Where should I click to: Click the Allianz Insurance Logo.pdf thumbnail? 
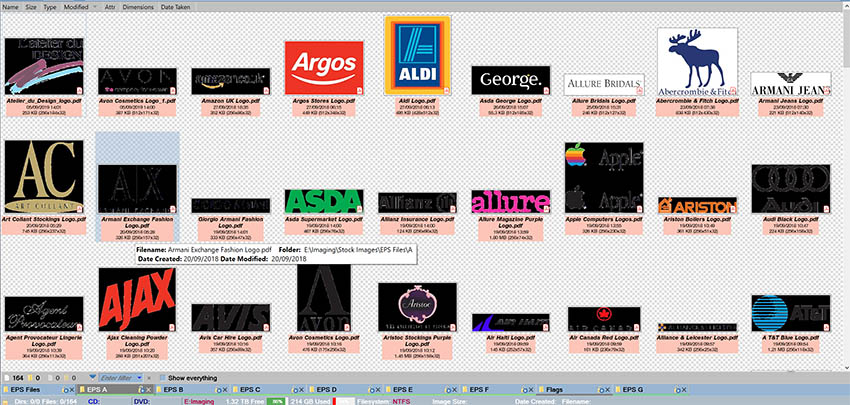(x=417, y=203)
